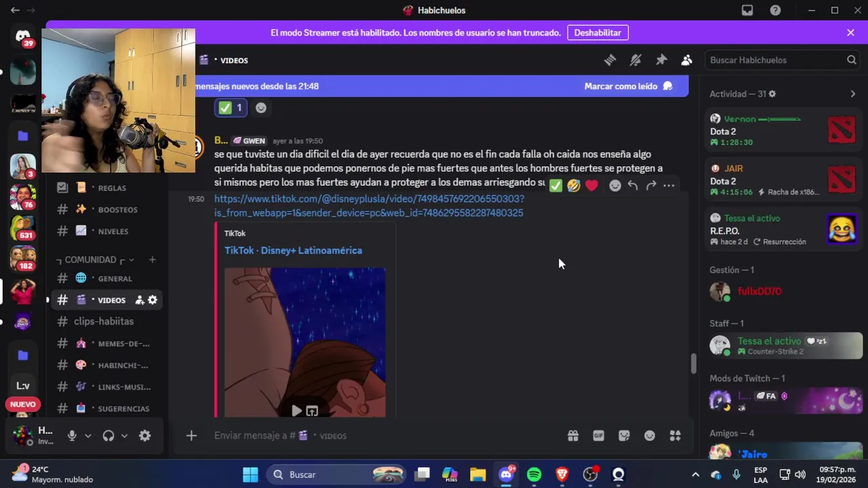The width and height of the screenshot is (868, 488).
Task: Show hidden system tray icons chevron
Action: pos(695,474)
